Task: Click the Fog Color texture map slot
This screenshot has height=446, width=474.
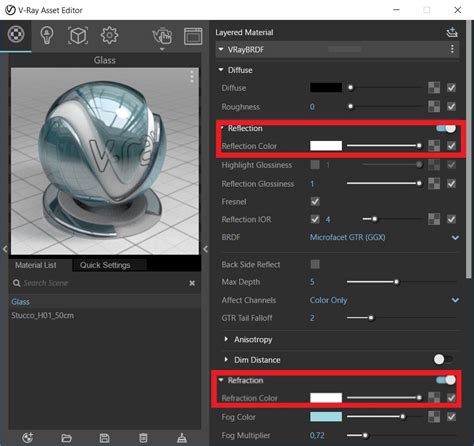Action: [434, 417]
